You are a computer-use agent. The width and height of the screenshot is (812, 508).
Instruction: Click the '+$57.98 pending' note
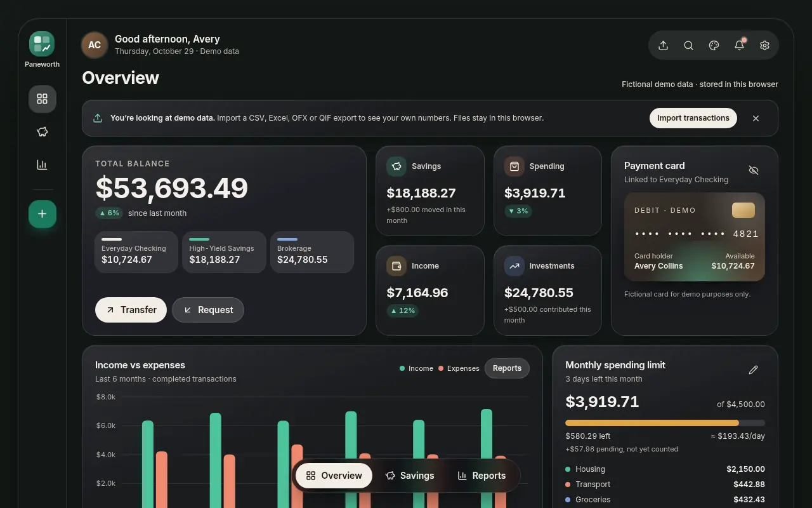coord(622,449)
